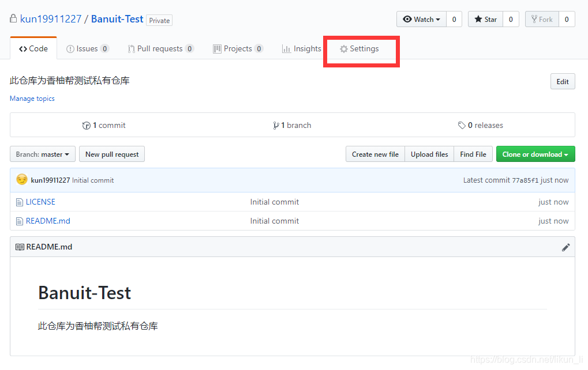Open kun19911227 owner profile link
Image resolution: width=588 pixels, height=370 pixels.
(51, 18)
